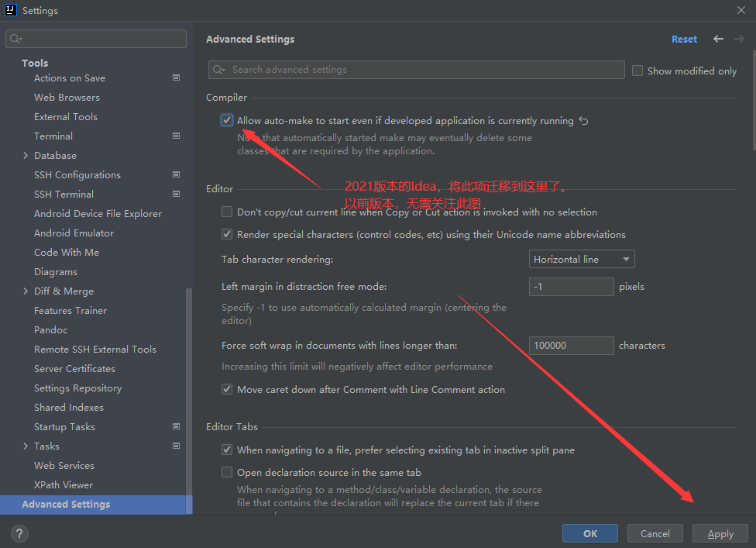The height and width of the screenshot is (548, 756).
Task: Focus the Search advanced settings field
Action: [x=417, y=70]
